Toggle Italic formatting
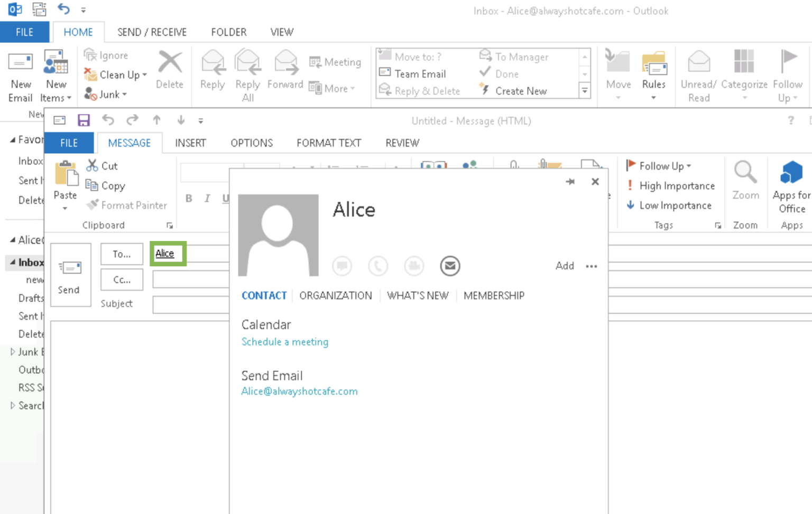Viewport: 812px width, 514px height. coord(207,198)
